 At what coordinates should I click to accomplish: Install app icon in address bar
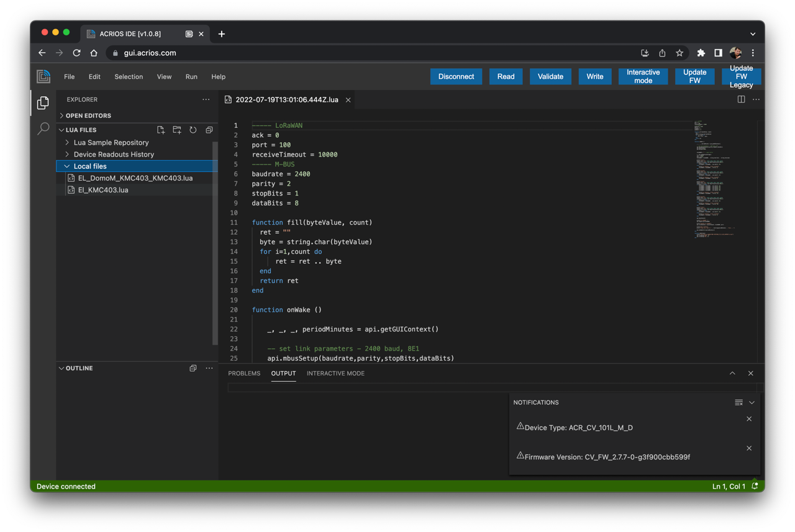[645, 53]
